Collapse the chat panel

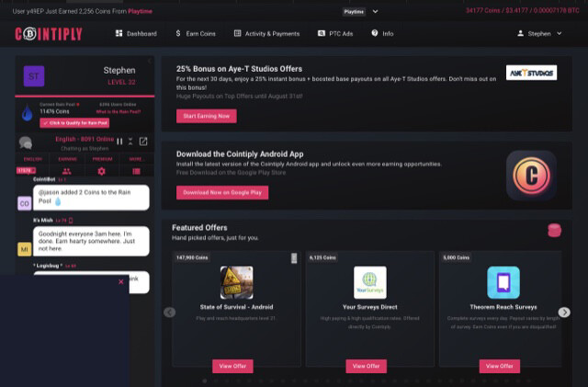coord(130,142)
